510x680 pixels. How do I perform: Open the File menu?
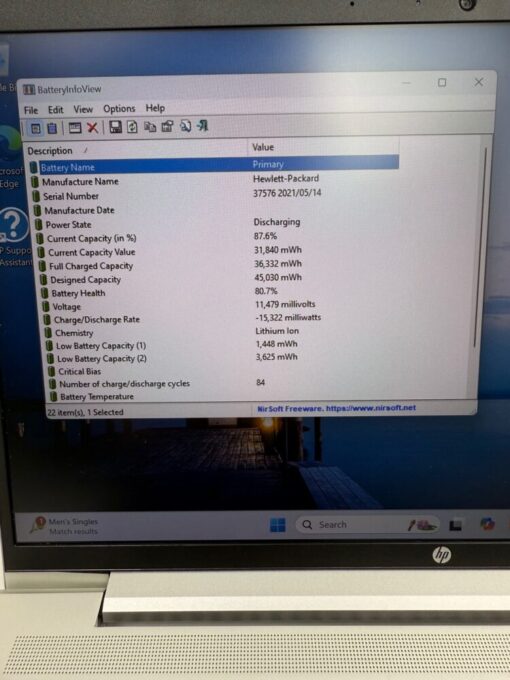coord(31,110)
